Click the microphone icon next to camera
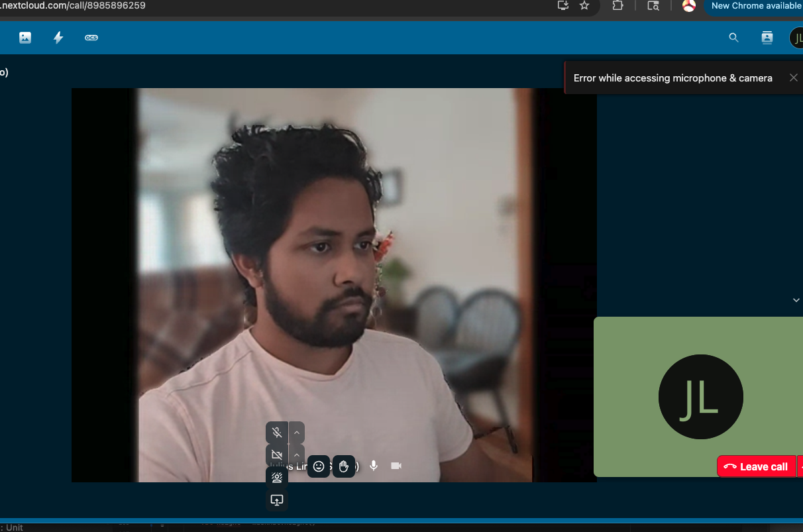Screen dimensions: 803x532 [373, 466]
